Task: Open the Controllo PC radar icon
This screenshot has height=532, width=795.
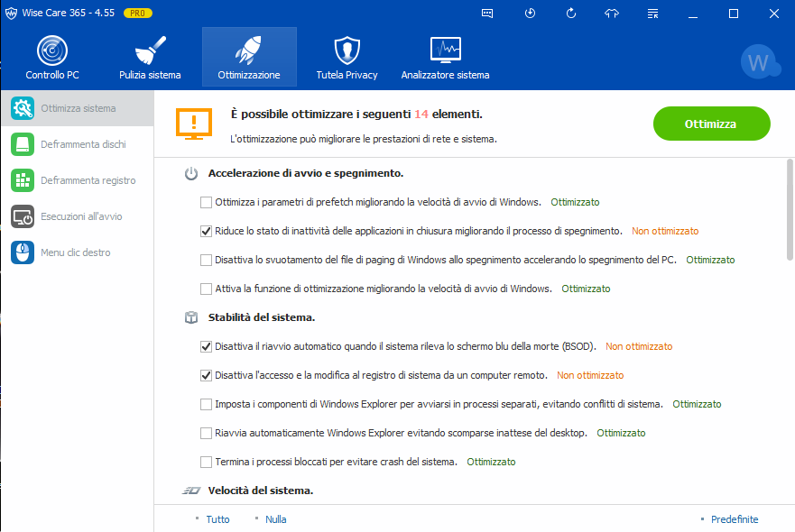Action: tap(52, 50)
